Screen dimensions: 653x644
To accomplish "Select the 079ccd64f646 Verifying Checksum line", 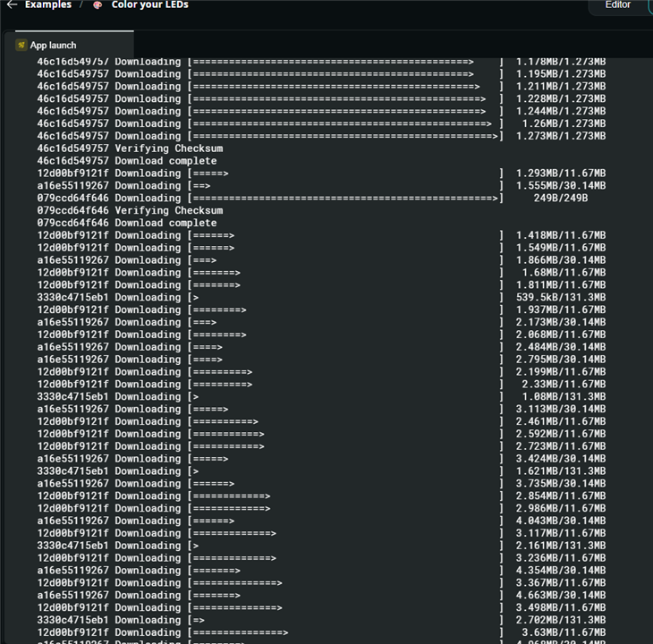I will (130, 210).
